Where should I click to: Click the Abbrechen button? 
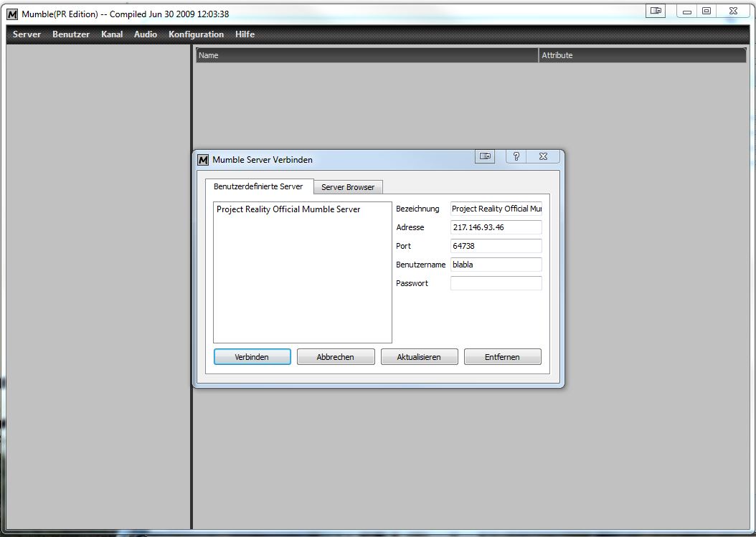pos(336,357)
